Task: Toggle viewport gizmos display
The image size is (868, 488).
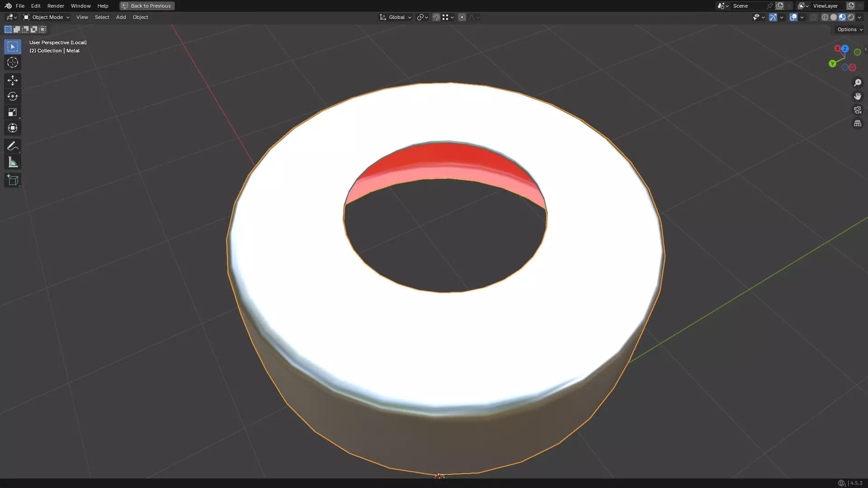Action: [x=773, y=17]
